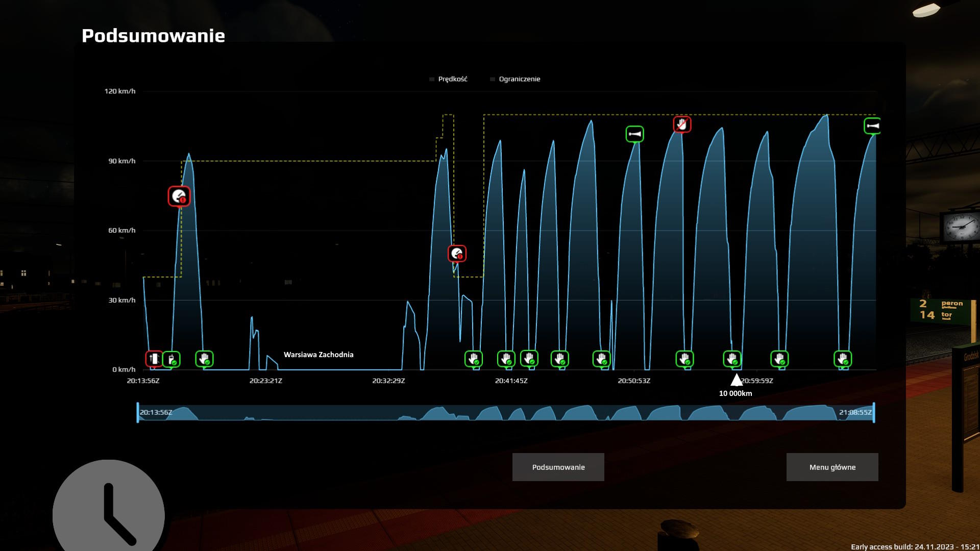Click inside the timeline overview minimap
Image resolution: width=980 pixels, height=551 pixels.
(505, 413)
